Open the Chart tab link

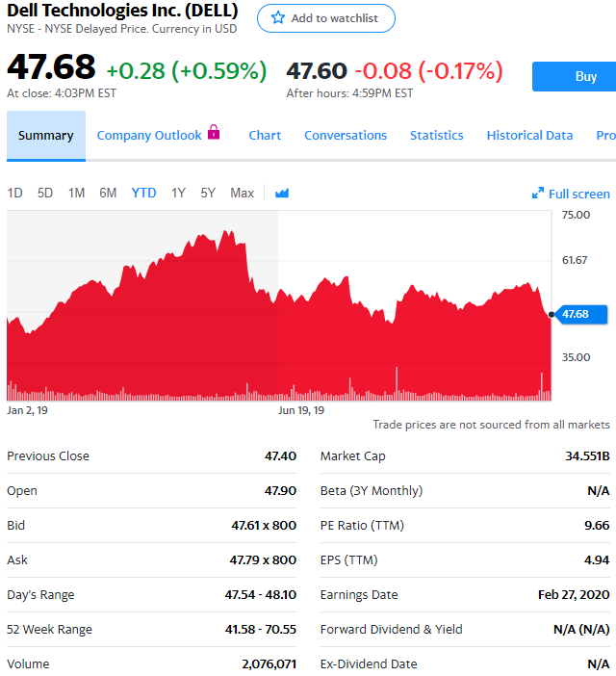265,136
